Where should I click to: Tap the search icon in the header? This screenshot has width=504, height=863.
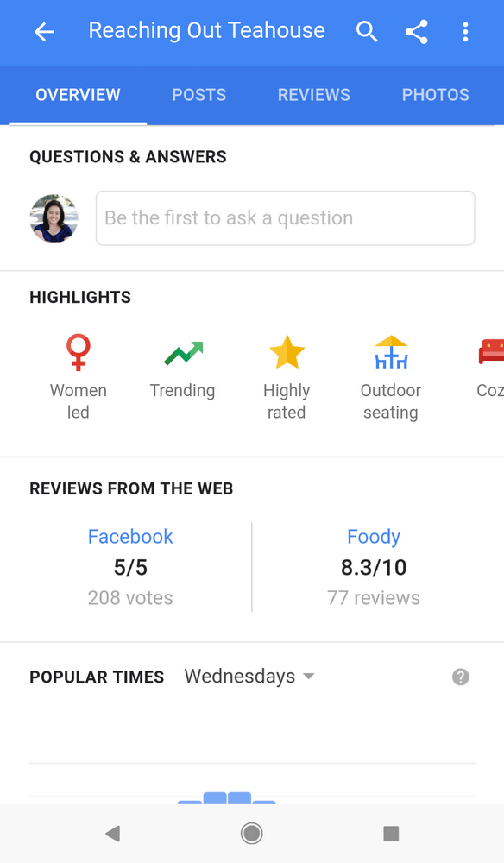tap(367, 31)
